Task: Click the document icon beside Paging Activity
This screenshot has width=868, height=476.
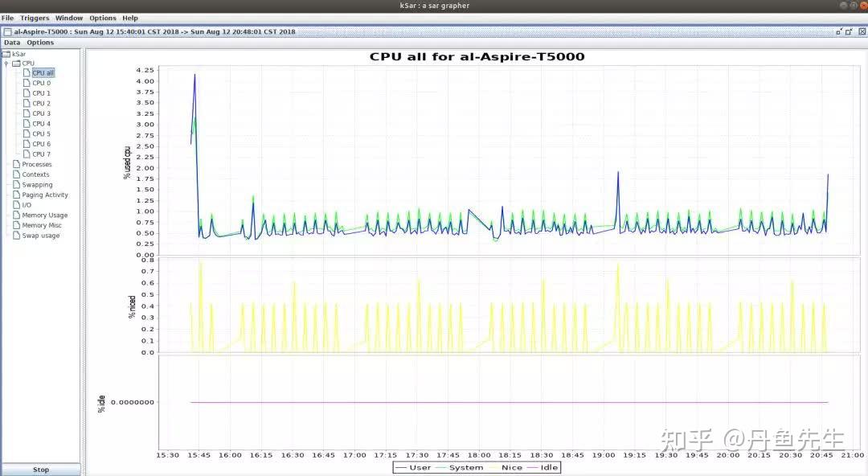Action: pyautogui.click(x=17, y=195)
